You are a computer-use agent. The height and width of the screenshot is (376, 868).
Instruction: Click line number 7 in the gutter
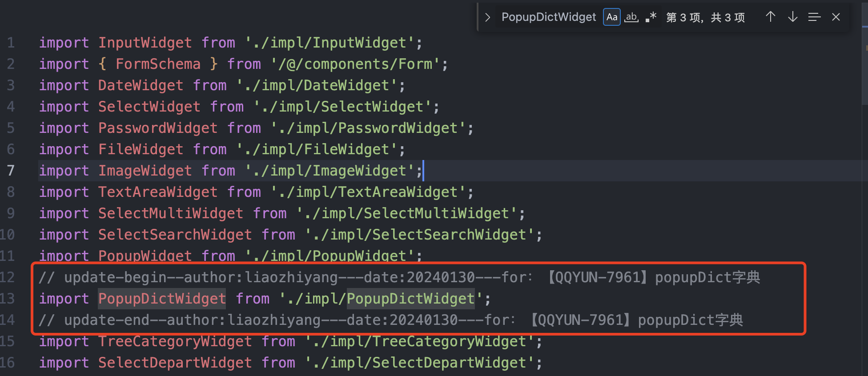[11, 171]
